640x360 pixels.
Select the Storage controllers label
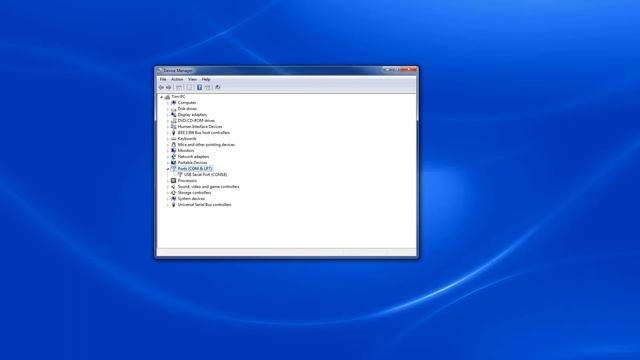click(194, 193)
